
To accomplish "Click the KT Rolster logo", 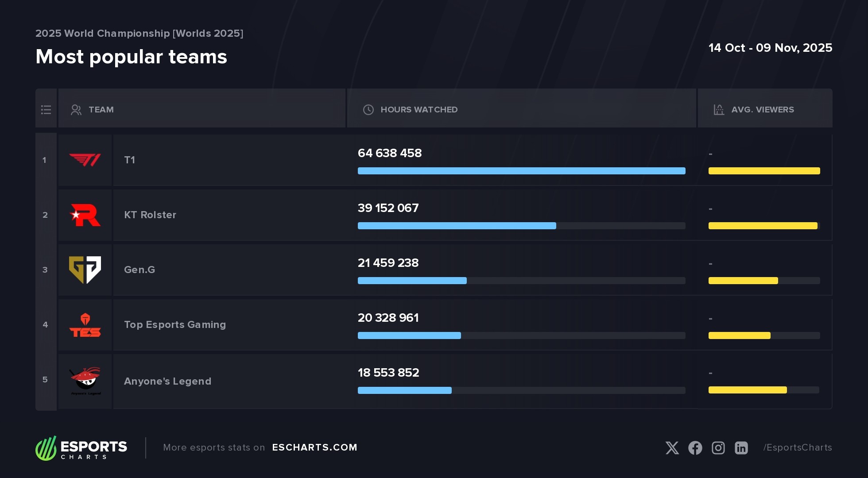I will pyautogui.click(x=85, y=215).
